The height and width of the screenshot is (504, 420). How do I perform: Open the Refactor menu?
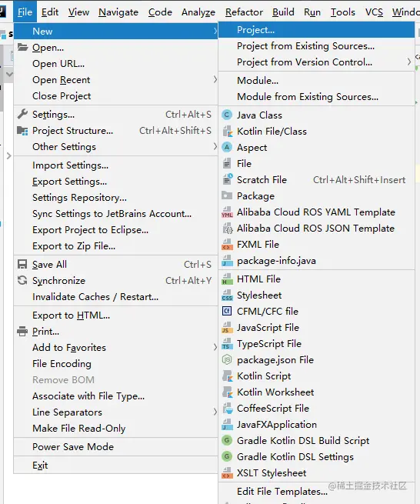pos(244,12)
